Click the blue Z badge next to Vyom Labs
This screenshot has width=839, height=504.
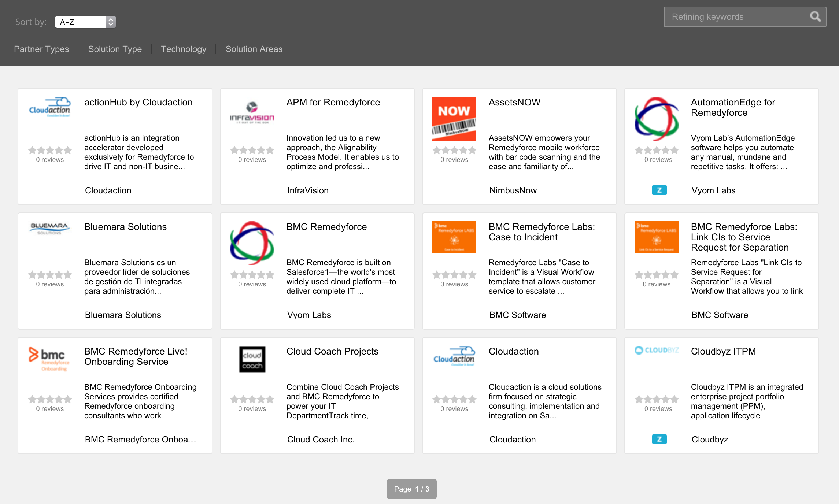[659, 190]
